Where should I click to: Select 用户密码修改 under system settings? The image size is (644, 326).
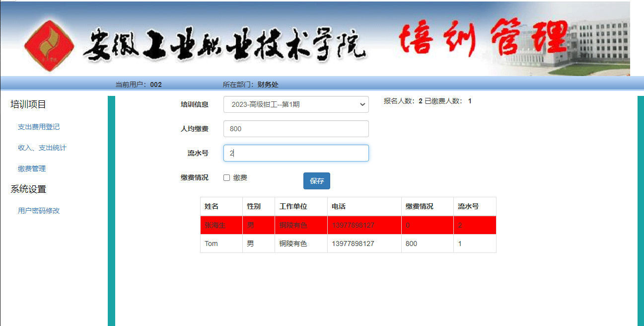point(39,210)
